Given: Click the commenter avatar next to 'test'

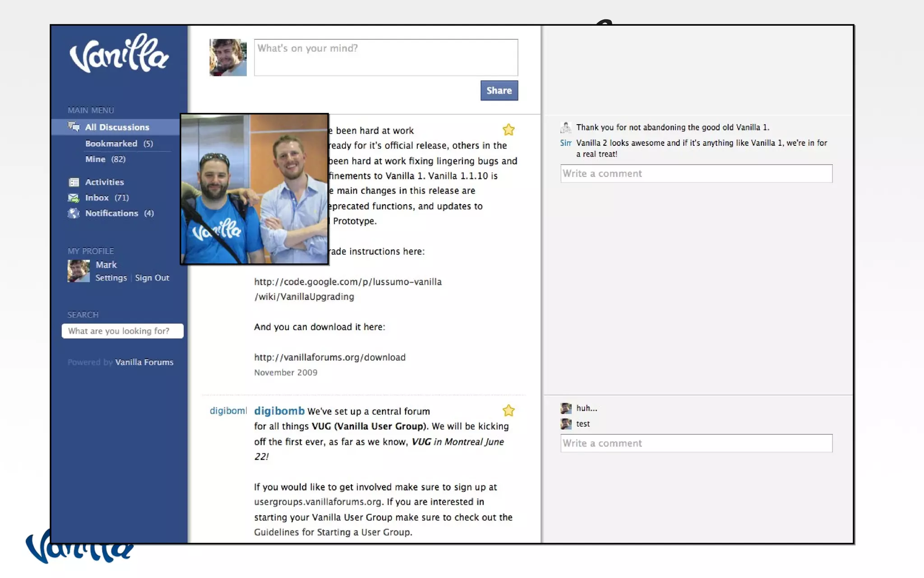Looking at the screenshot, I should (x=566, y=424).
